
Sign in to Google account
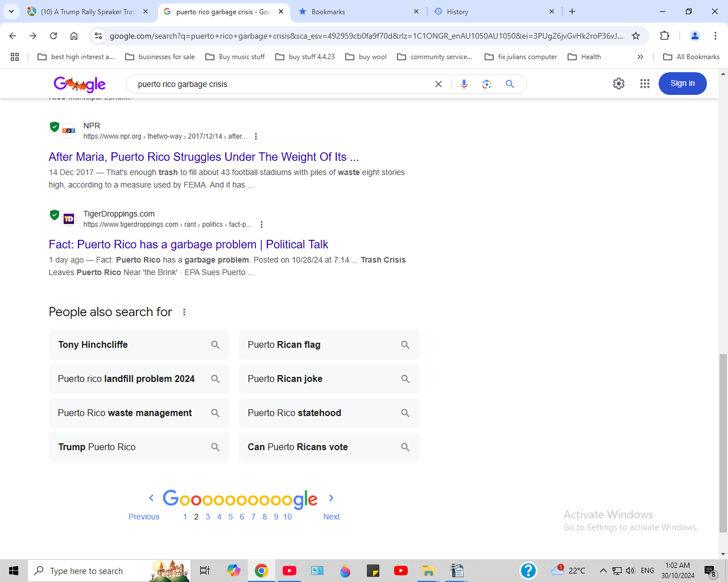682,84
